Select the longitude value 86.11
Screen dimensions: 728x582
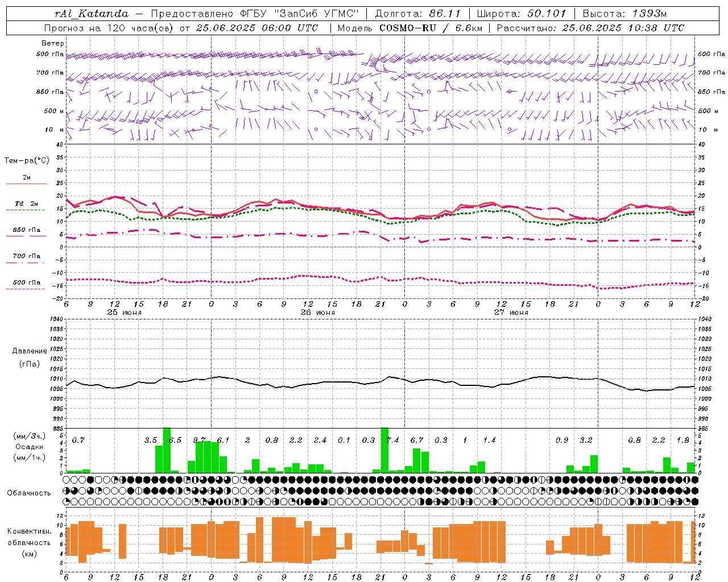point(445,14)
